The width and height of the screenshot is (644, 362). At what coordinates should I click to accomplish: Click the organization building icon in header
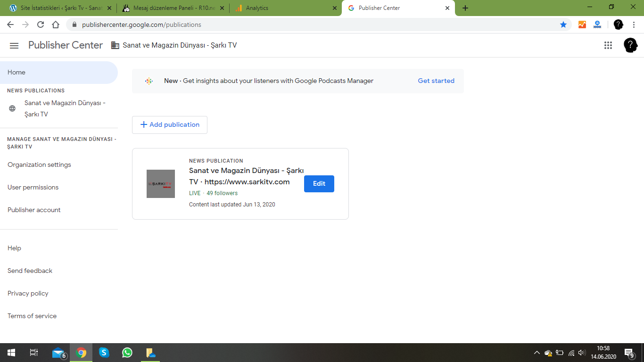115,45
